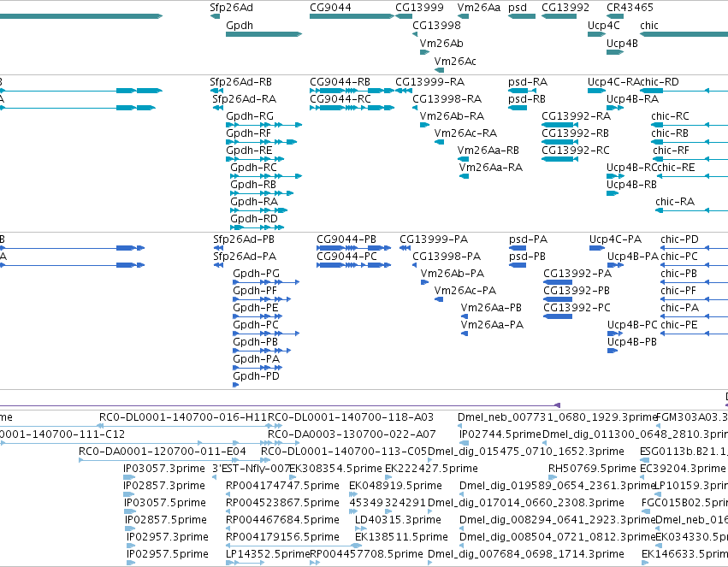Click transcript Ucp4B-RA

tap(632, 99)
